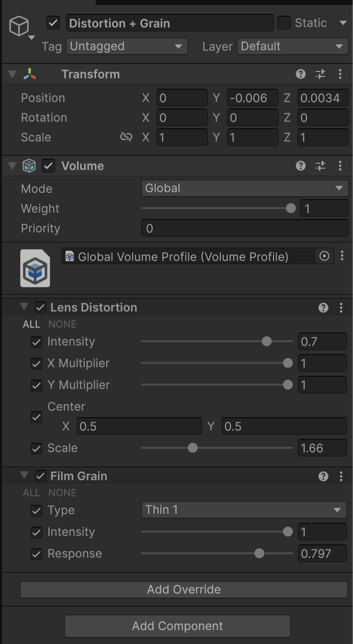
Task: Click the Add Component button
Action: (177, 626)
